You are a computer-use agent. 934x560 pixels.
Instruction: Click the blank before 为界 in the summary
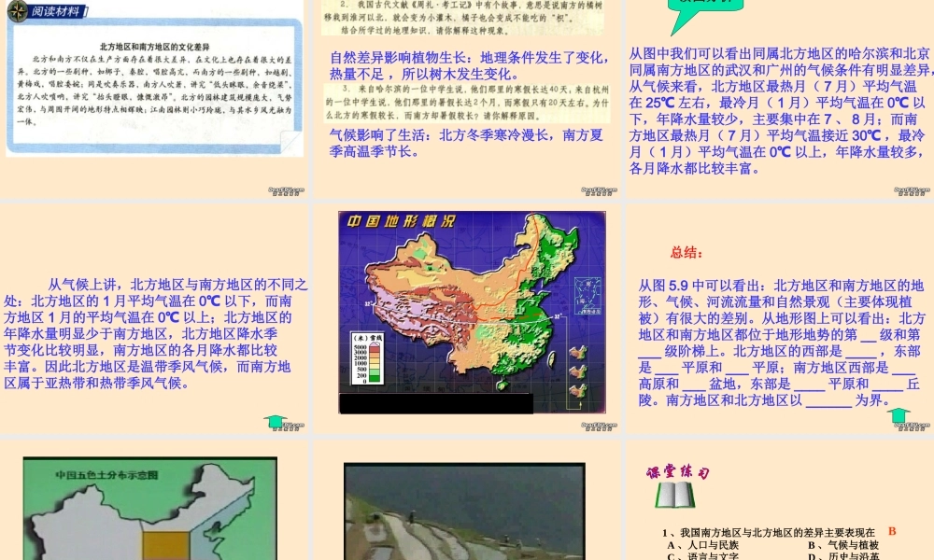coord(828,401)
